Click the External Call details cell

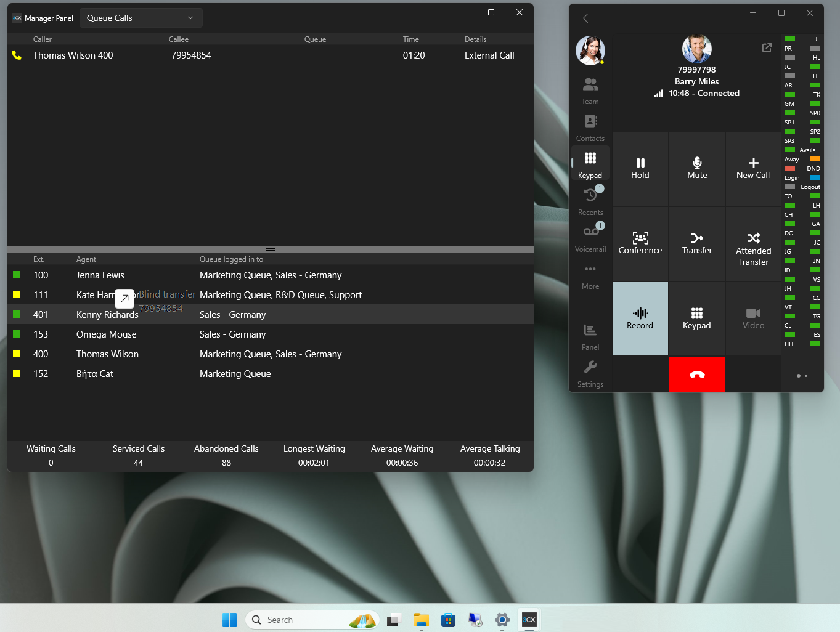[x=489, y=55]
